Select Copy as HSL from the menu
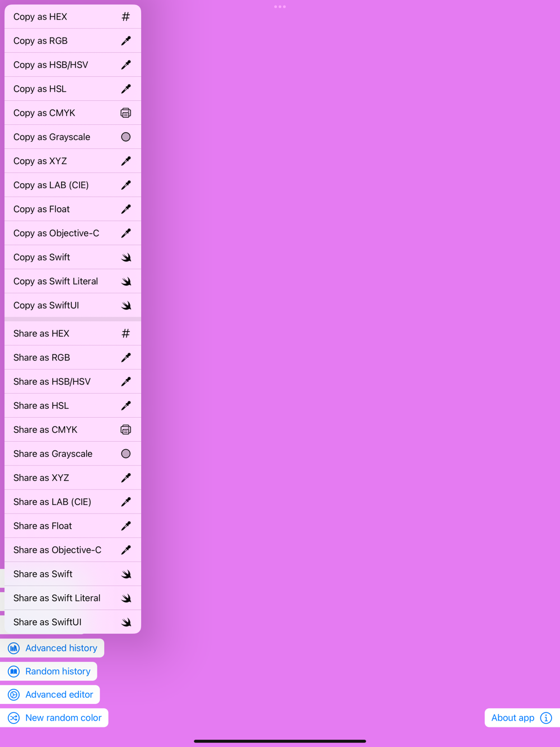The image size is (560, 747). [x=73, y=89]
